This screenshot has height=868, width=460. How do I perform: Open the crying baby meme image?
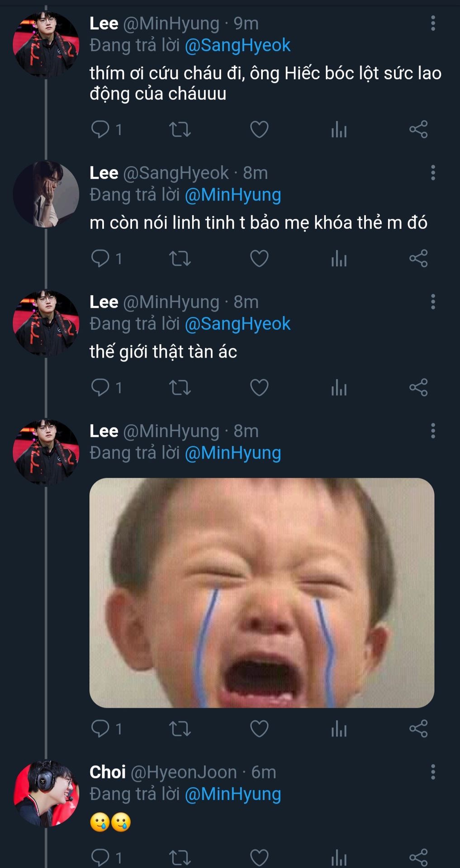pos(261,593)
